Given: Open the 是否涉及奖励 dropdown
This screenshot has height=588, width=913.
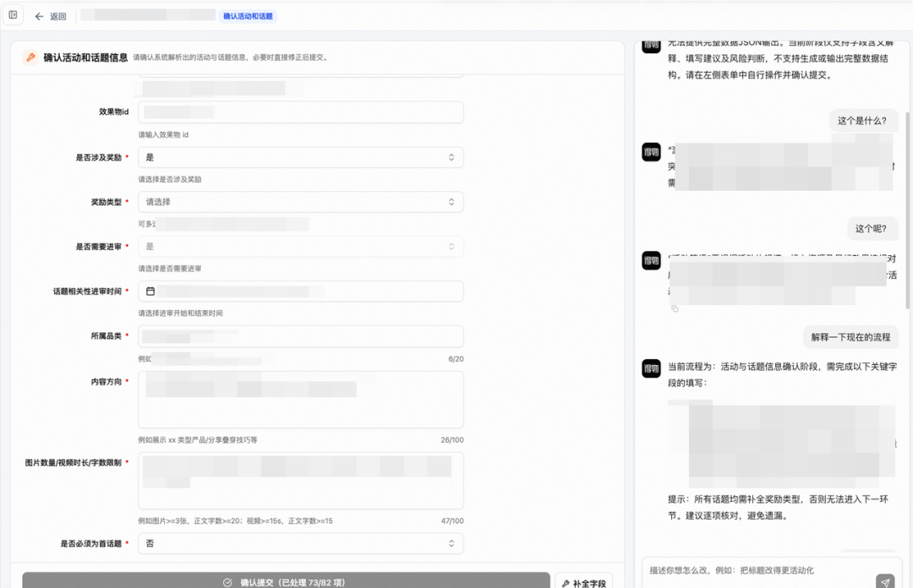Looking at the screenshot, I should tap(300, 157).
